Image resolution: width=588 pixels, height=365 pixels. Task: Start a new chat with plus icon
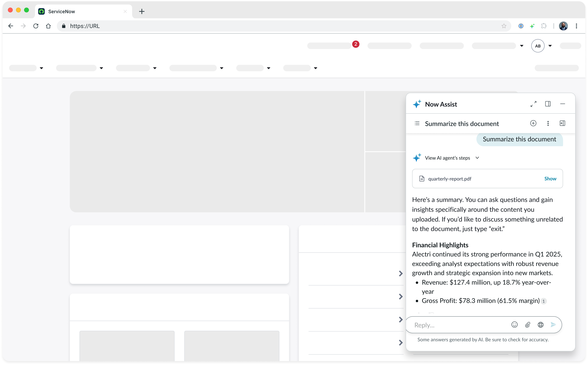tap(533, 123)
